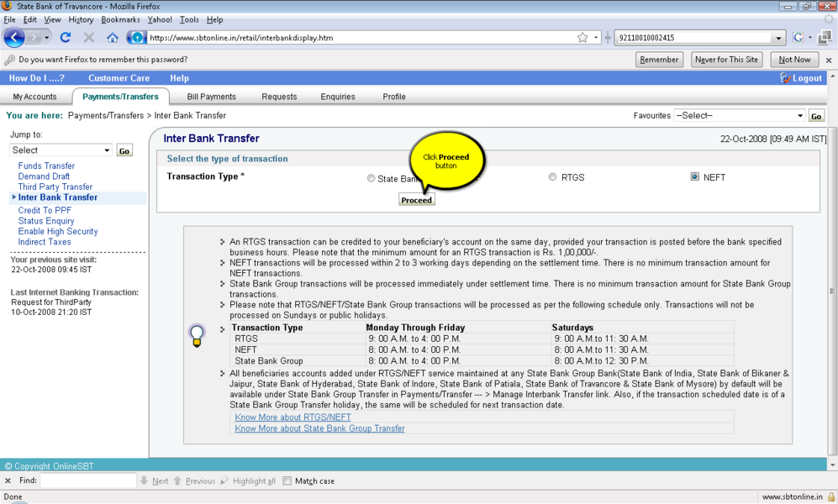Click the SBT site identity icon
Image resolution: width=838 pixels, height=504 pixels.
coord(136,38)
